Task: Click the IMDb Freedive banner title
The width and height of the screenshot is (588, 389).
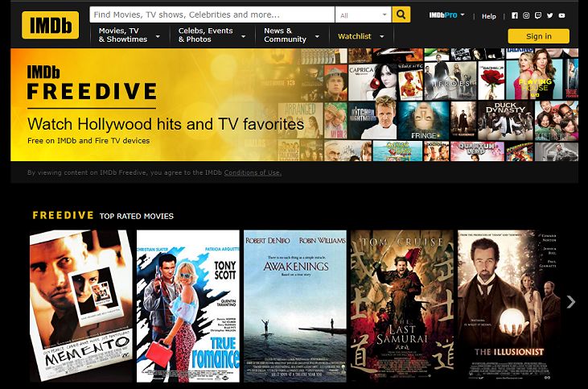Action: tap(92, 82)
